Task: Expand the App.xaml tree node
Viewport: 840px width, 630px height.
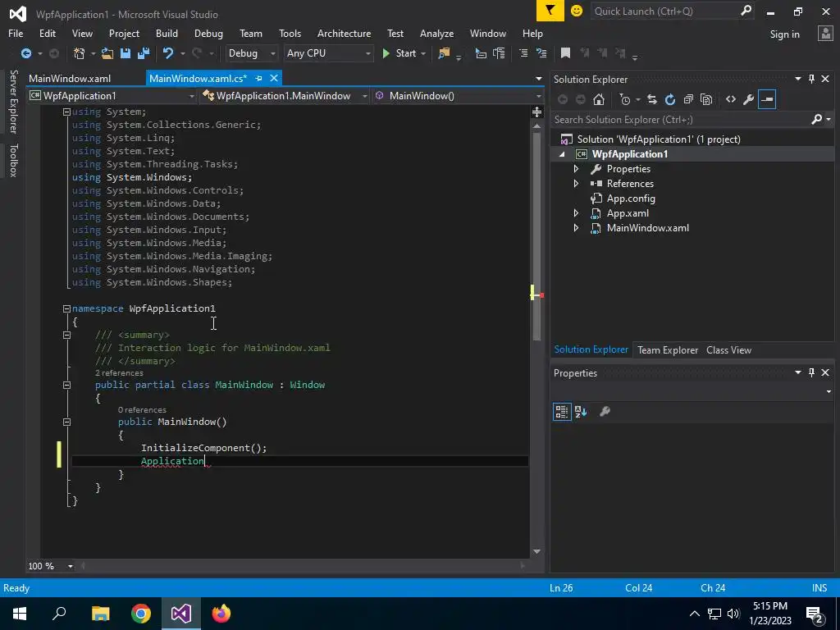Action: coord(577,212)
